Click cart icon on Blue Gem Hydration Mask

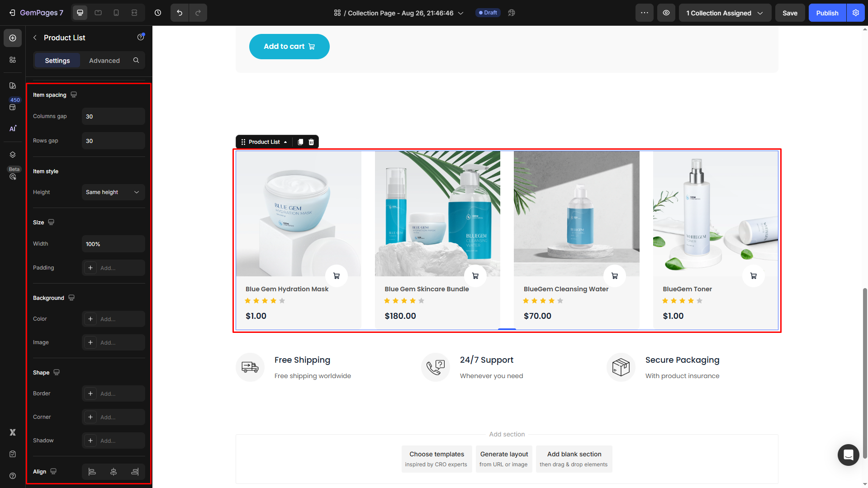pyautogui.click(x=336, y=276)
